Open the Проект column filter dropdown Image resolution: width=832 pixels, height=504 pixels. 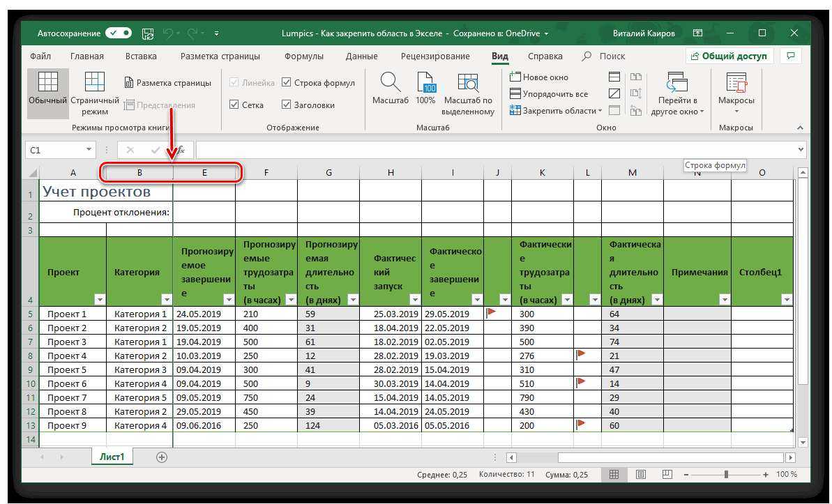point(100,300)
